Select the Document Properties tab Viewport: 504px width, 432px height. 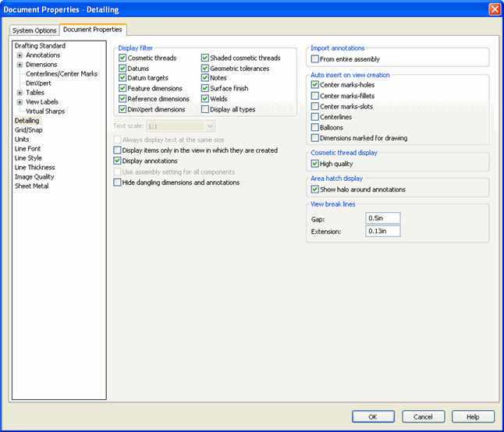(93, 29)
